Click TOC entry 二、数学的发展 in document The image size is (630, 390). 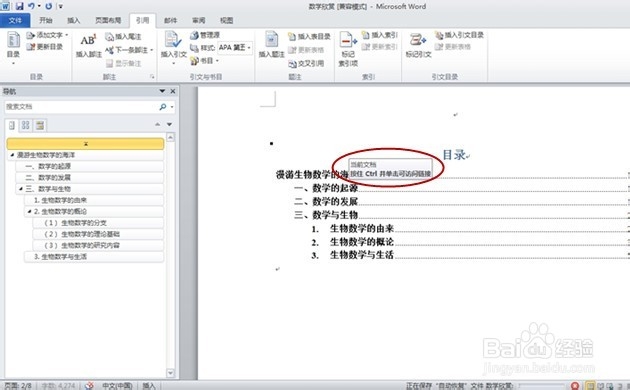326,201
